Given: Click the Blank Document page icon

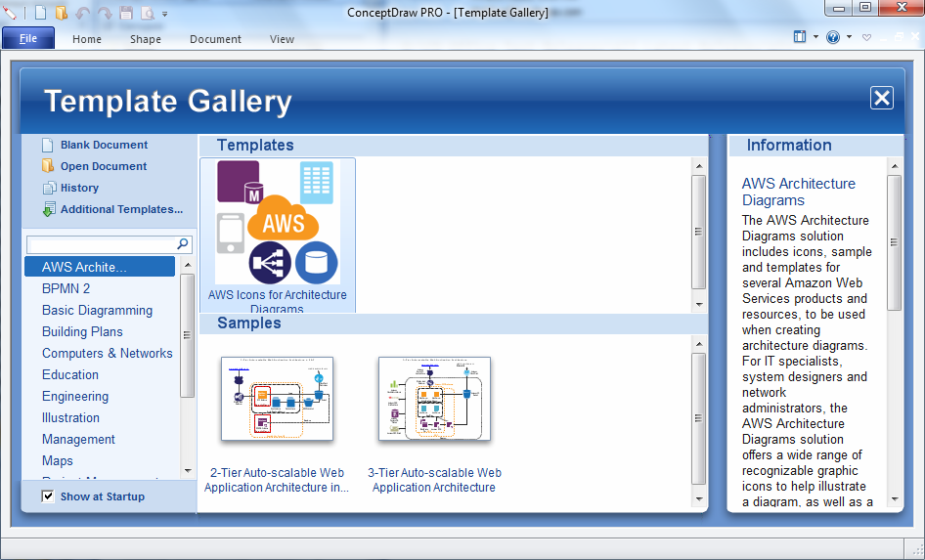Looking at the screenshot, I should click(x=48, y=145).
